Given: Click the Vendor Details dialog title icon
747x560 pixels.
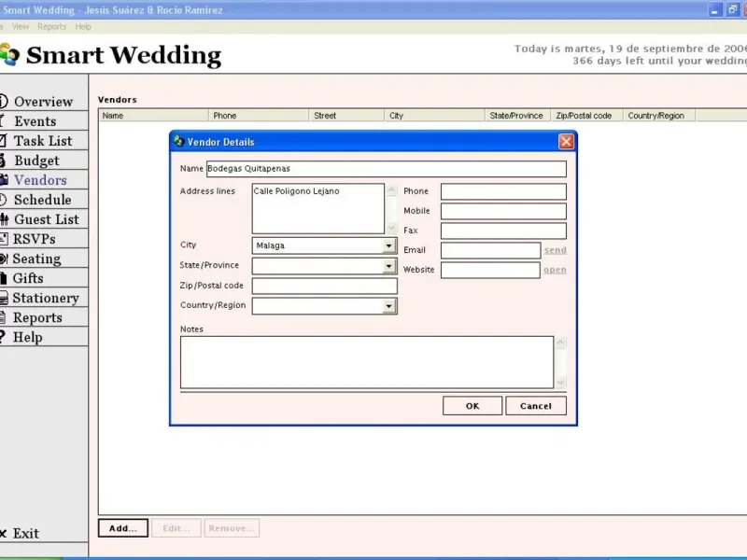Looking at the screenshot, I should [178, 142].
